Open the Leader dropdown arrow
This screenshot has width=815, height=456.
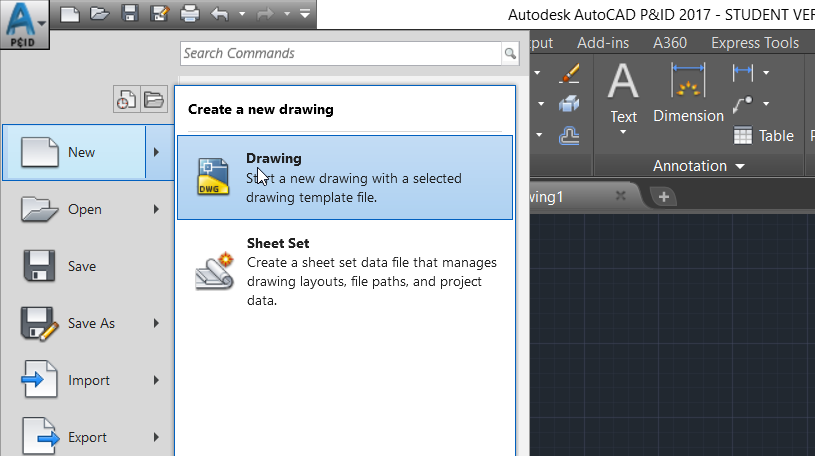[x=766, y=104]
